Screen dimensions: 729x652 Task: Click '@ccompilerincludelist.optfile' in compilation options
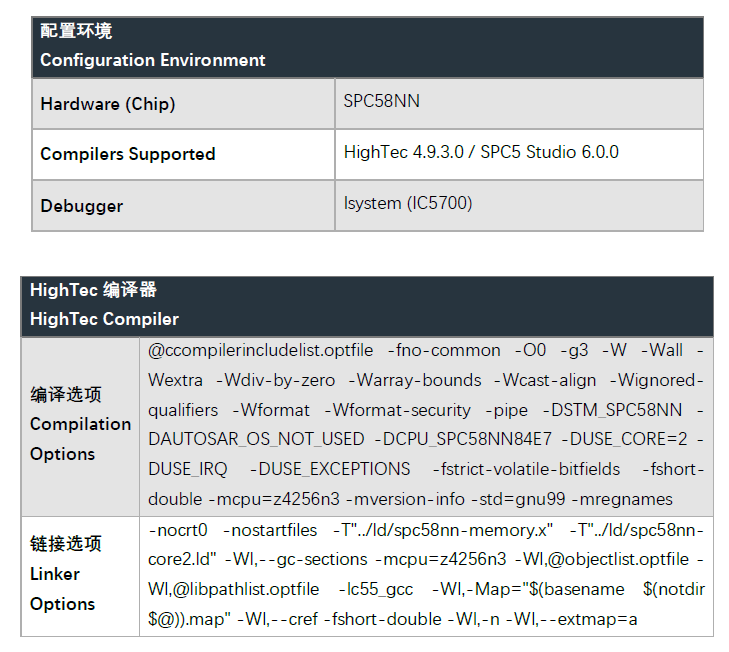(x=260, y=350)
